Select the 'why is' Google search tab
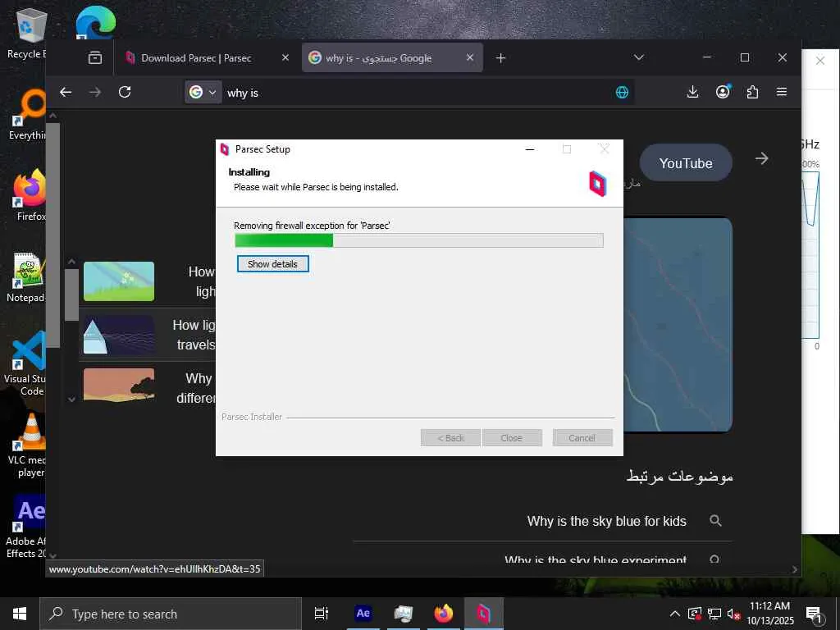This screenshot has width=840, height=630. coord(379,58)
